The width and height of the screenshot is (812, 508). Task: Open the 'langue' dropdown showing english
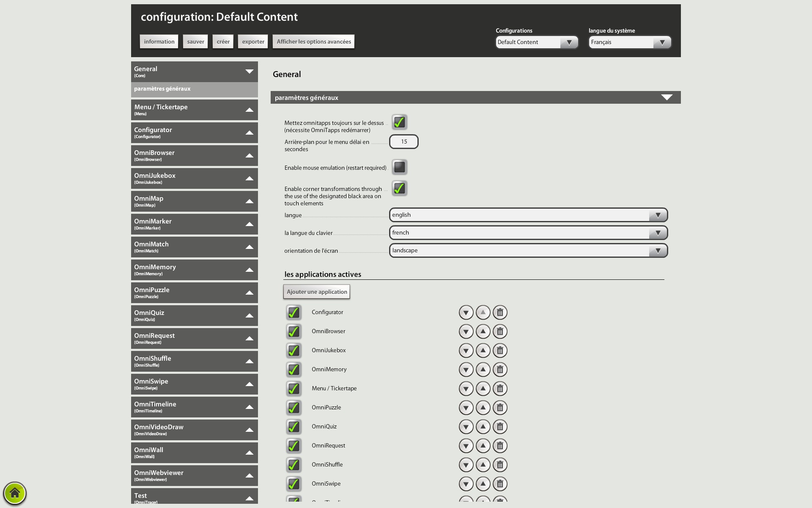pos(528,215)
